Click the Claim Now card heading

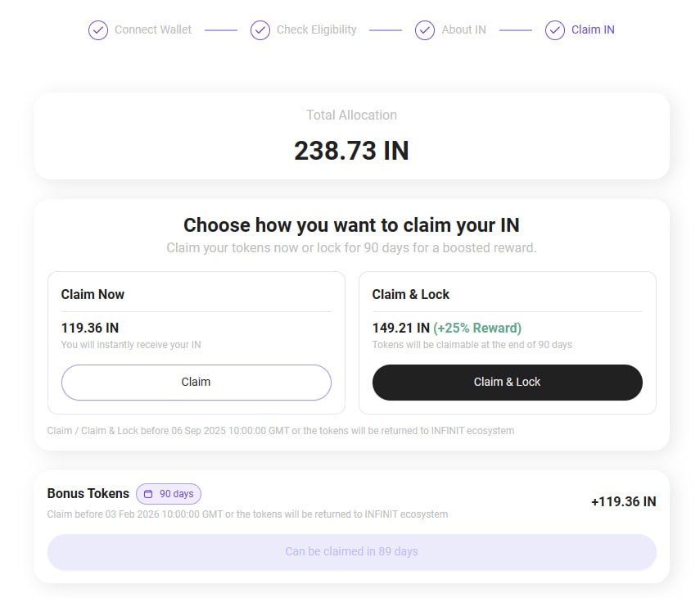point(93,294)
